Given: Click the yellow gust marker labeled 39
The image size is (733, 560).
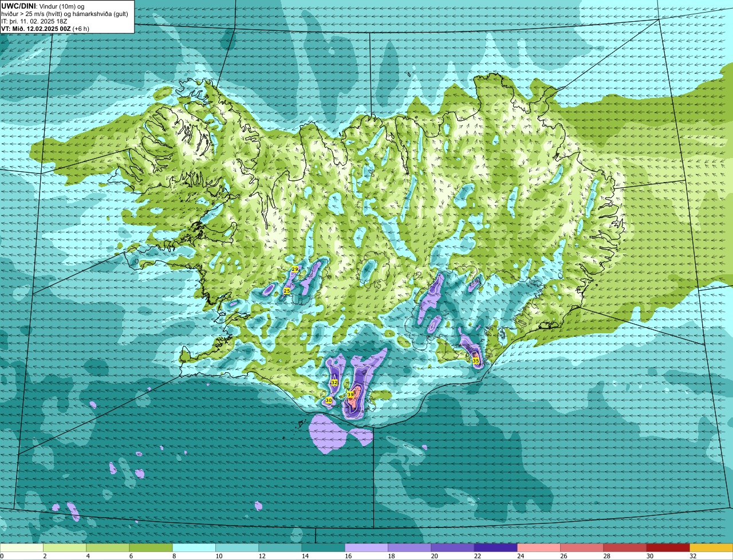Looking at the screenshot, I should 350,395.
